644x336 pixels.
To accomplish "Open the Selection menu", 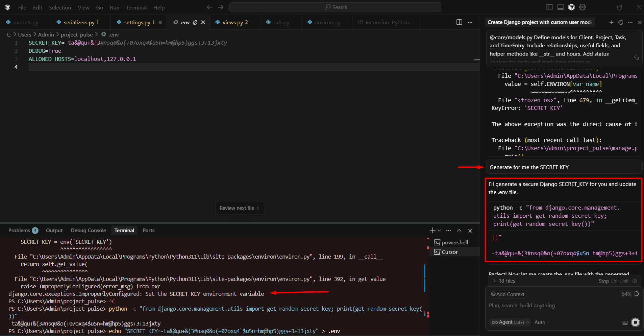I will coord(60,7).
